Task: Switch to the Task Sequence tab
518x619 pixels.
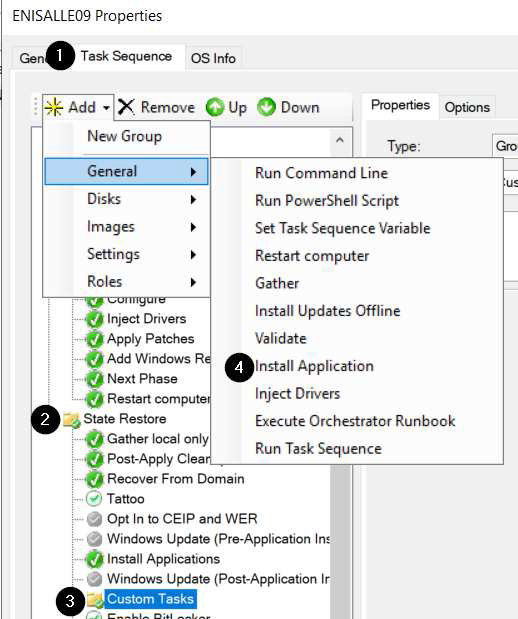Action: [x=126, y=56]
